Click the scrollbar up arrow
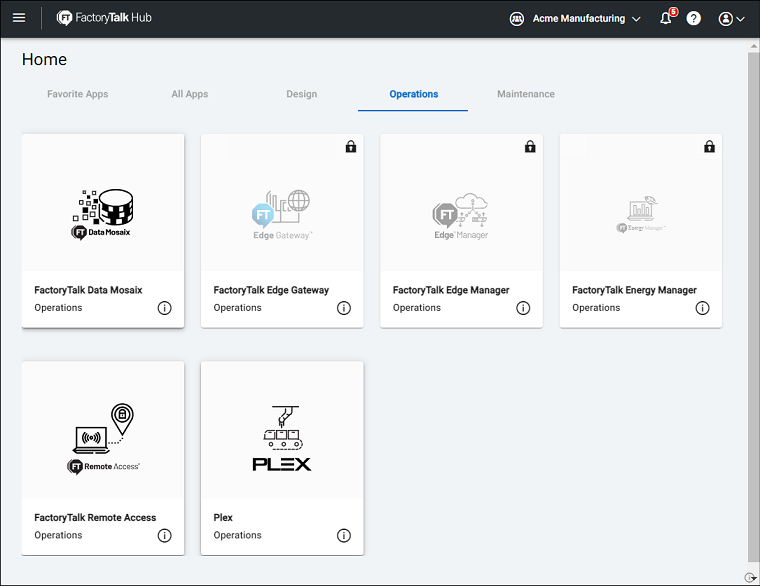760x586 pixels. point(753,47)
